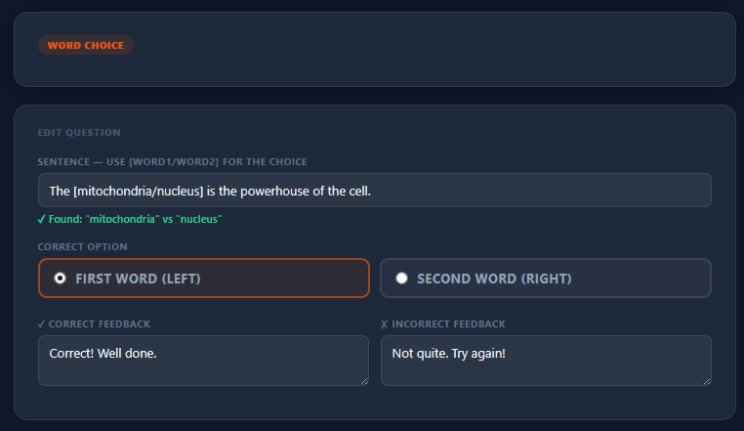This screenshot has height=431, width=744.
Task: Click the CORRECT FEEDBACK label text
Action: click(99, 324)
